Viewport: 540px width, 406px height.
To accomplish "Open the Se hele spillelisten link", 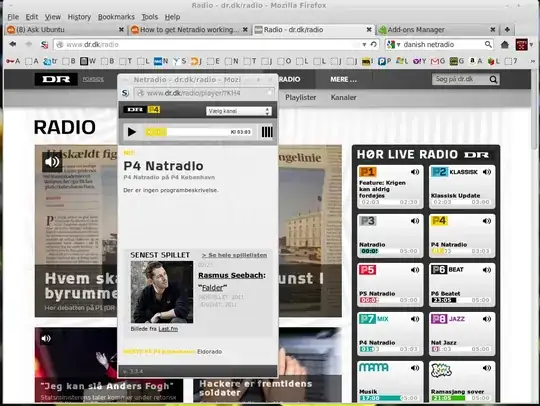I will coord(234,255).
